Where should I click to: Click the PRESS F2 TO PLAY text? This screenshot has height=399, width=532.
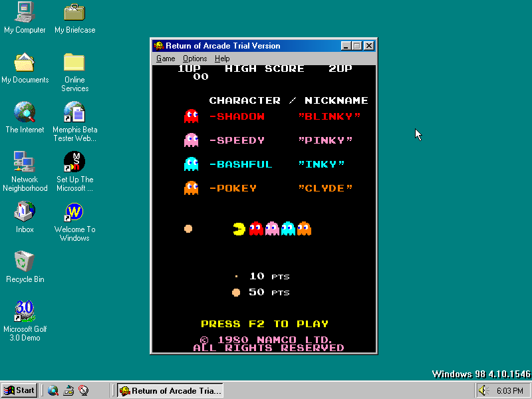[265, 324]
